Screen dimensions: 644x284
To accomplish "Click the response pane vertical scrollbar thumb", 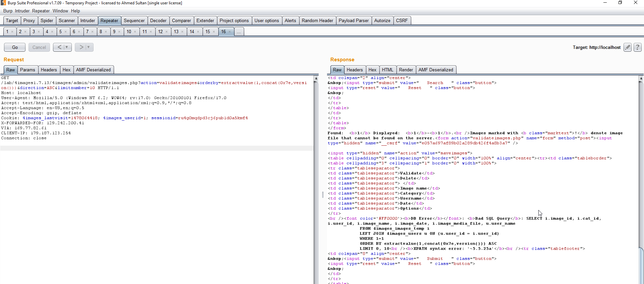I will tap(641, 265).
